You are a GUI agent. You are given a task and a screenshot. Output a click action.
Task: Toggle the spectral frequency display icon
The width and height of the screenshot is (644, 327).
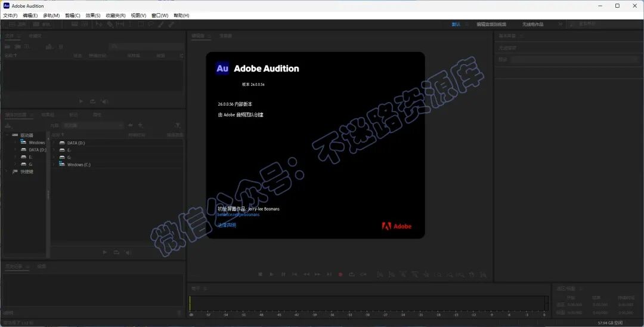pyautogui.click(x=75, y=24)
